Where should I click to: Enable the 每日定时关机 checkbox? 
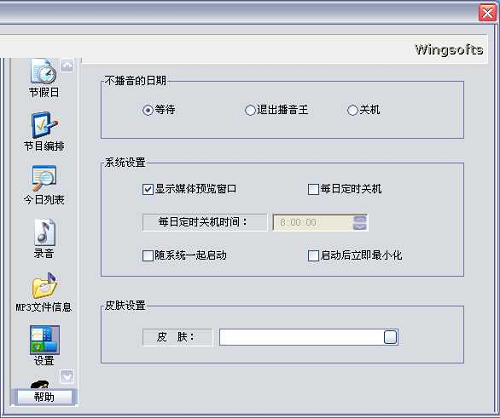[x=313, y=189]
